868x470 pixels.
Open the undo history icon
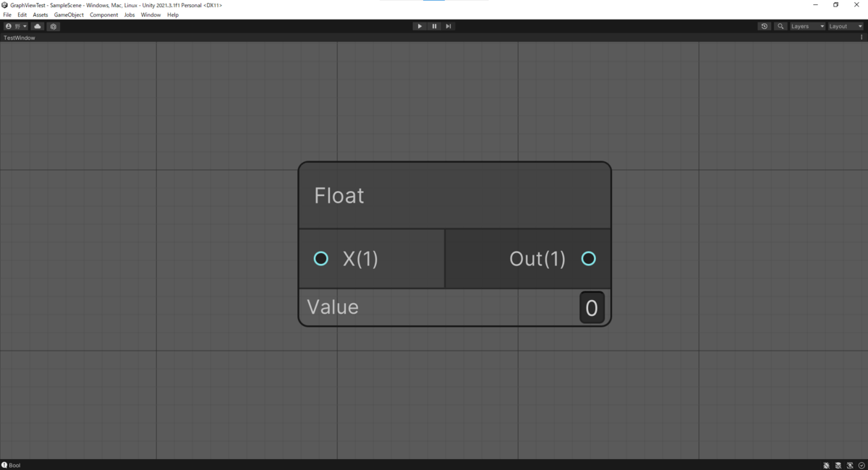pyautogui.click(x=764, y=26)
